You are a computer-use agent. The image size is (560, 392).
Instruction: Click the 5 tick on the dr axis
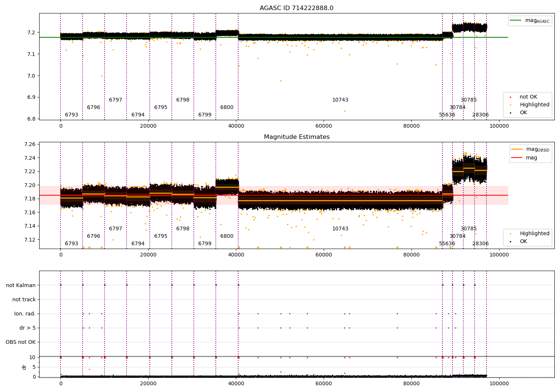coord(34,367)
